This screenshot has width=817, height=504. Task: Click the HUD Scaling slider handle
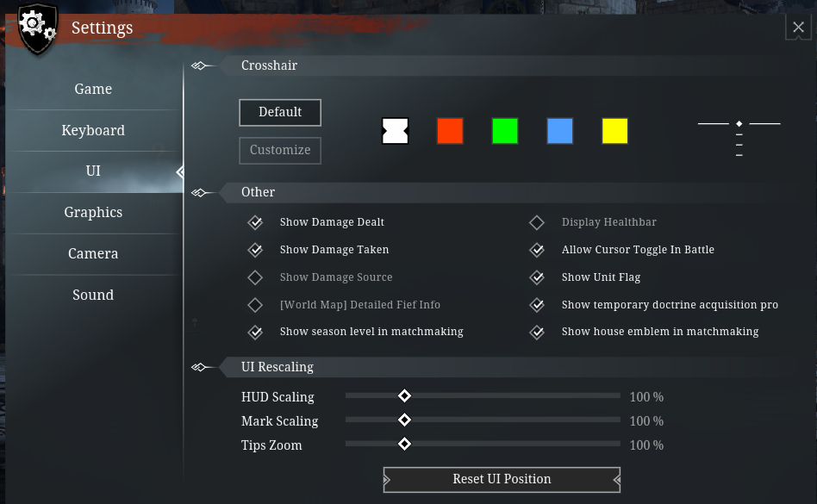404,395
